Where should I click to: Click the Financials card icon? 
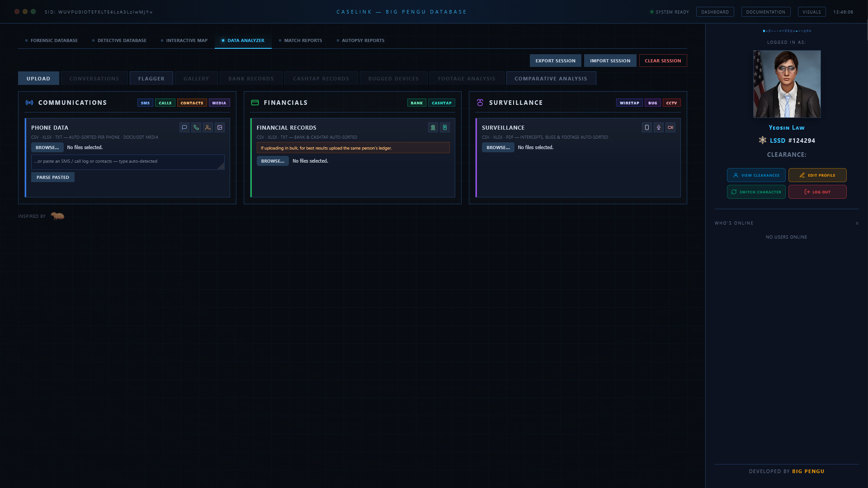pyautogui.click(x=255, y=103)
